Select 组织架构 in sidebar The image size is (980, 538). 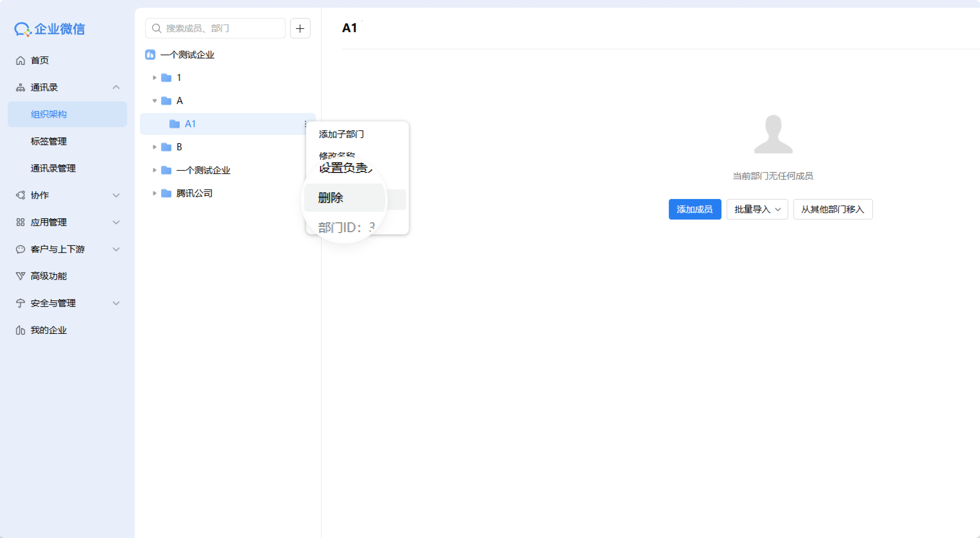pos(67,114)
